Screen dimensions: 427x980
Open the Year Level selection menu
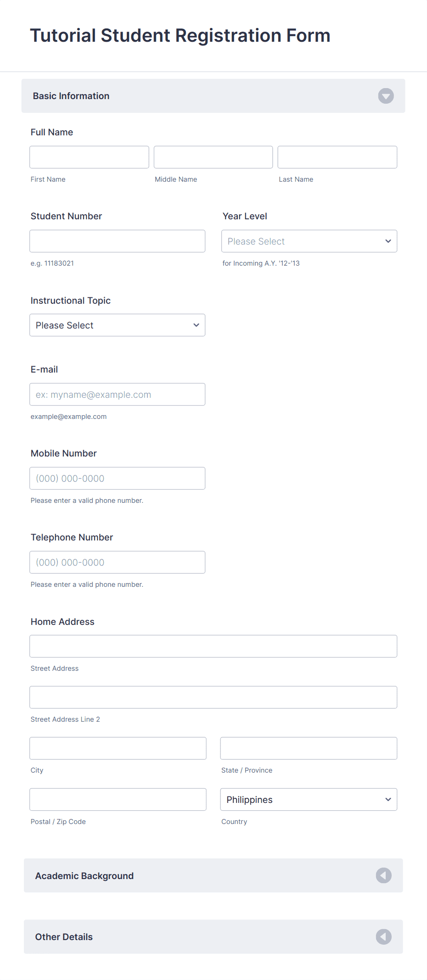(x=309, y=241)
